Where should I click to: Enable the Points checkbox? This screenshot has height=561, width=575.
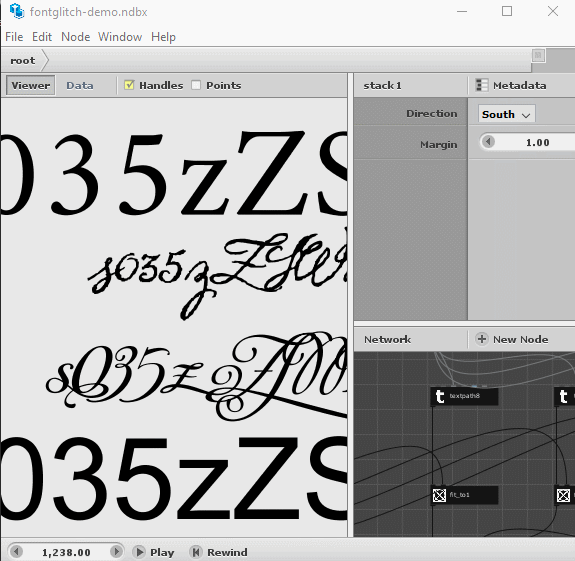click(196, 85)
